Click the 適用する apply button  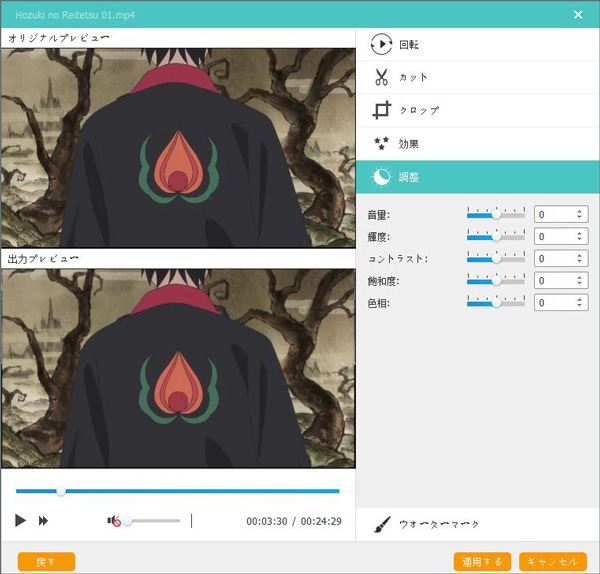(x=482, y=561)
